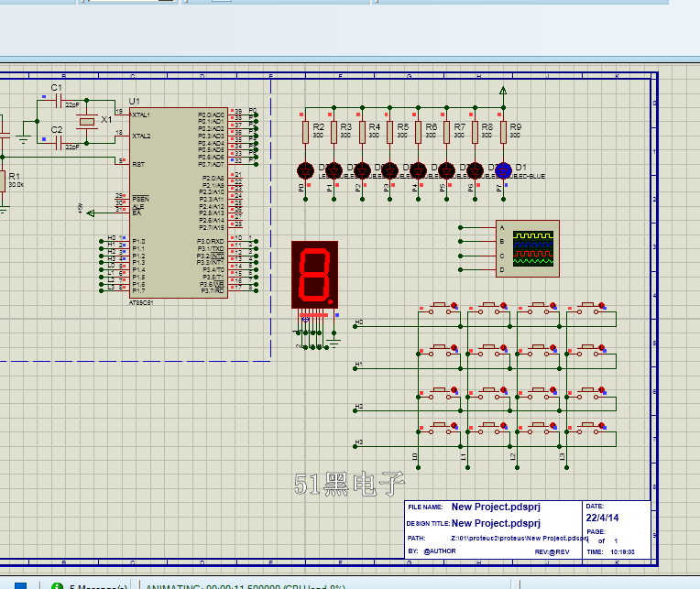Click the P3.0/RXD pin label on U1

(x=210, y=242)
